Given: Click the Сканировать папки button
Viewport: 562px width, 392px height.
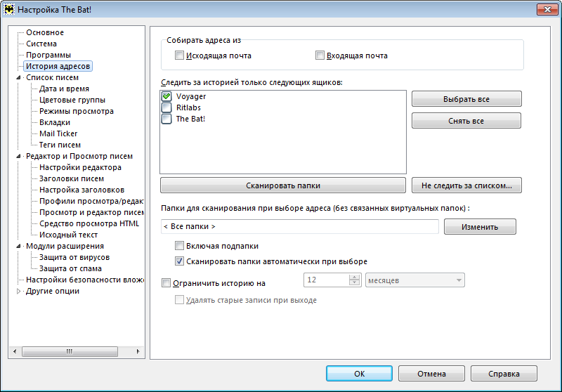Looking at the screenshot, I should 283,185.
